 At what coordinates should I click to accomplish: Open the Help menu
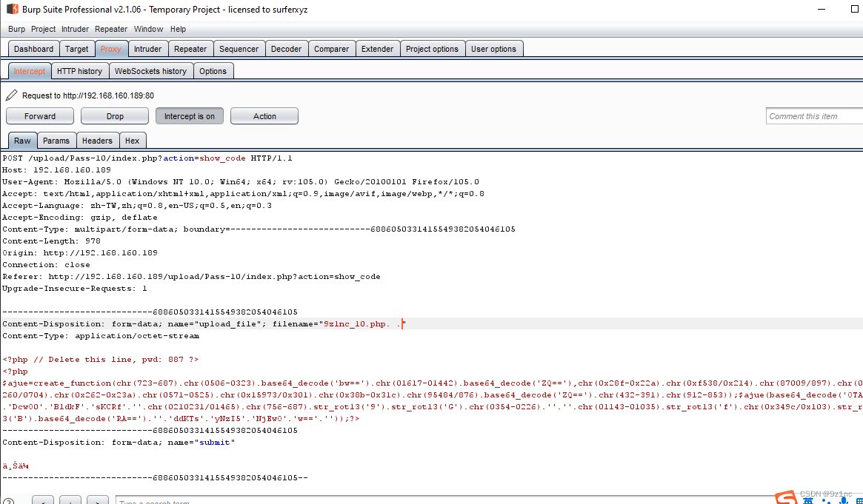pos(178,29)
